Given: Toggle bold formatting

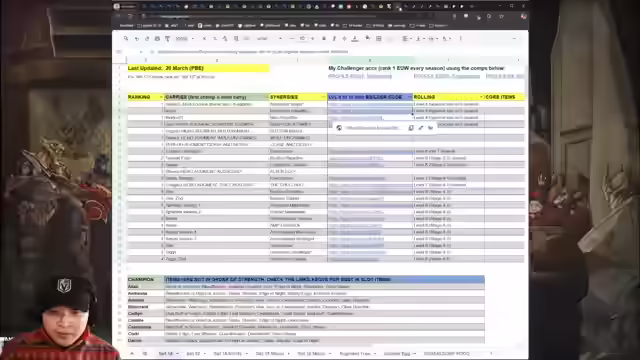Looking at the screenshot, I should point(324,38).
